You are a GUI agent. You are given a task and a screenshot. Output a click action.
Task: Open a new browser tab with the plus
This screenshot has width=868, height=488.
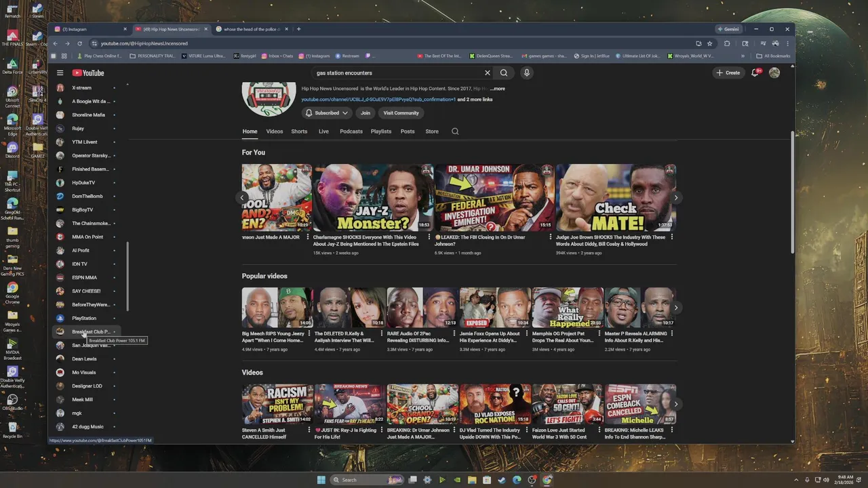coord(298,29)
